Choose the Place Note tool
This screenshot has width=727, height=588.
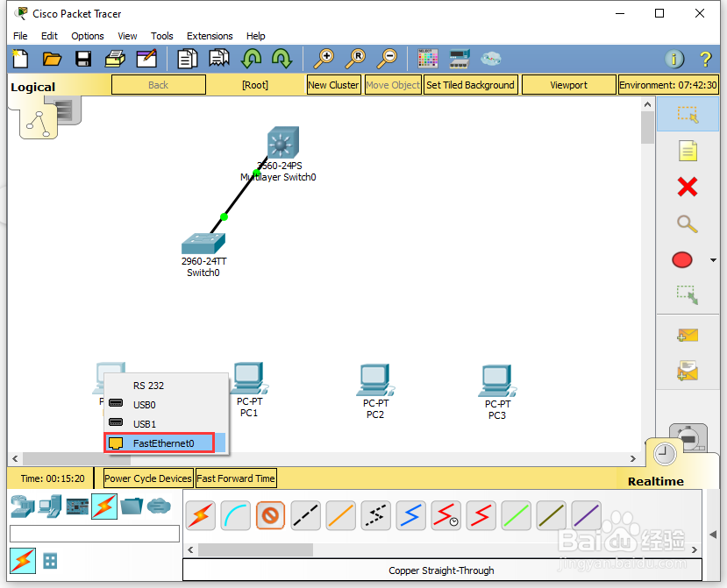click(688, 151)
